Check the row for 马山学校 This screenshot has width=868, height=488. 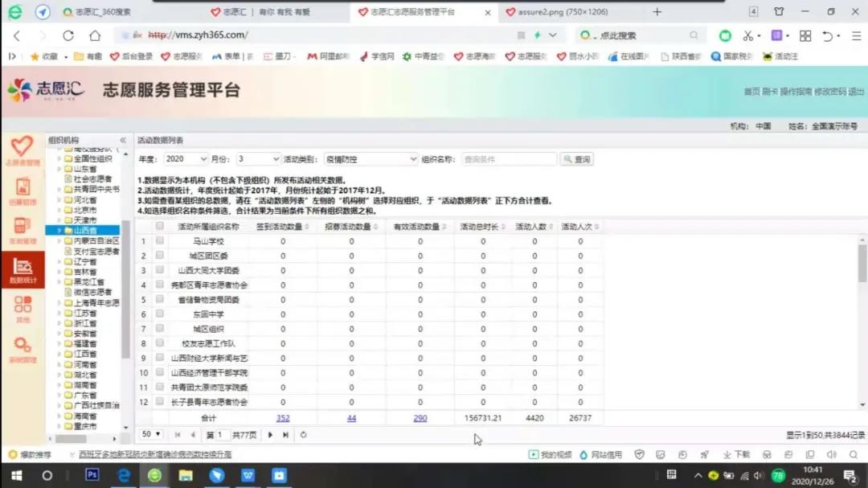[159, 241]
